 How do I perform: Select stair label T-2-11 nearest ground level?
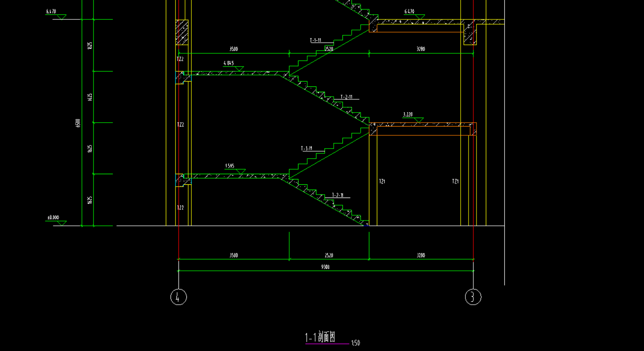[338, 195]
